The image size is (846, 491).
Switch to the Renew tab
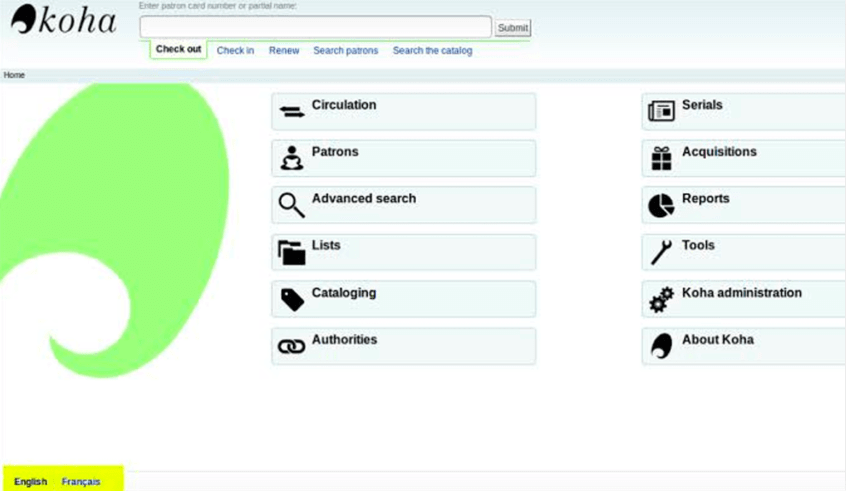(284, 50)
